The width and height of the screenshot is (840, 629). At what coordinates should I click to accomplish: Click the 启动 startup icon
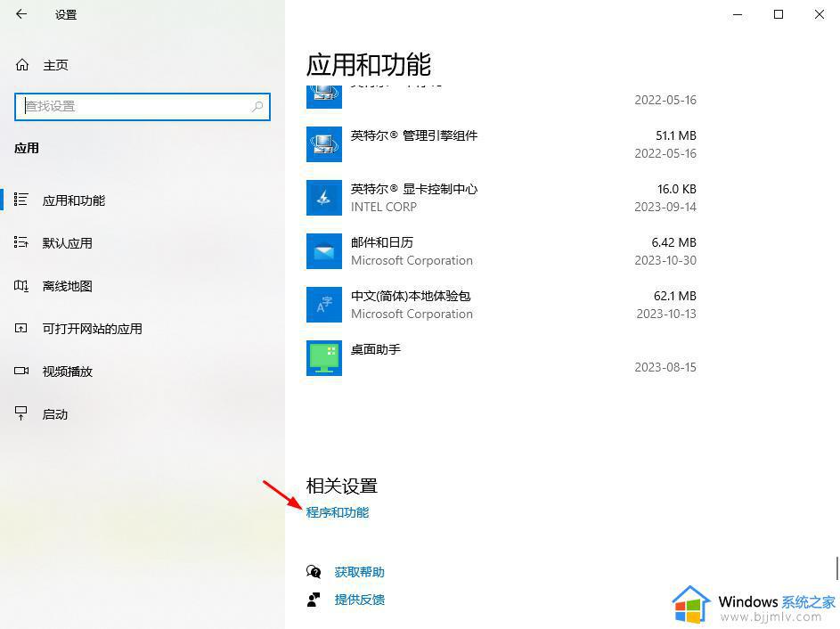[20, 413]
